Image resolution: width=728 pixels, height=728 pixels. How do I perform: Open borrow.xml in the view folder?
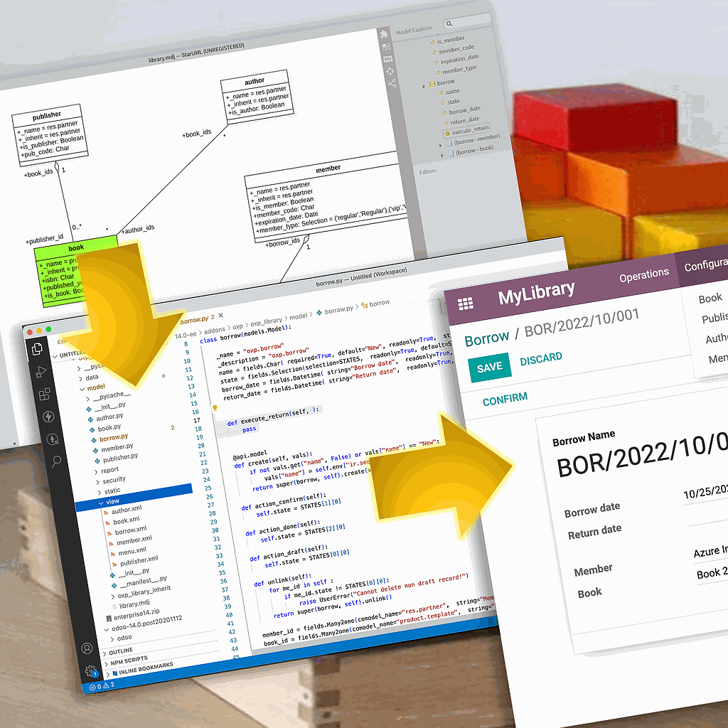(131, 530)
